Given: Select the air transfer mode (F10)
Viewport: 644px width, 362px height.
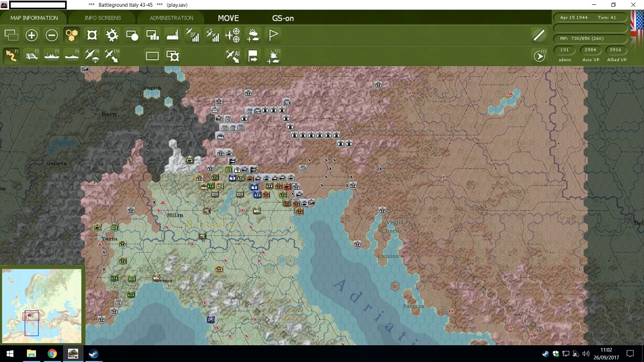Looking at the screenshot, I should click(112, 56).
